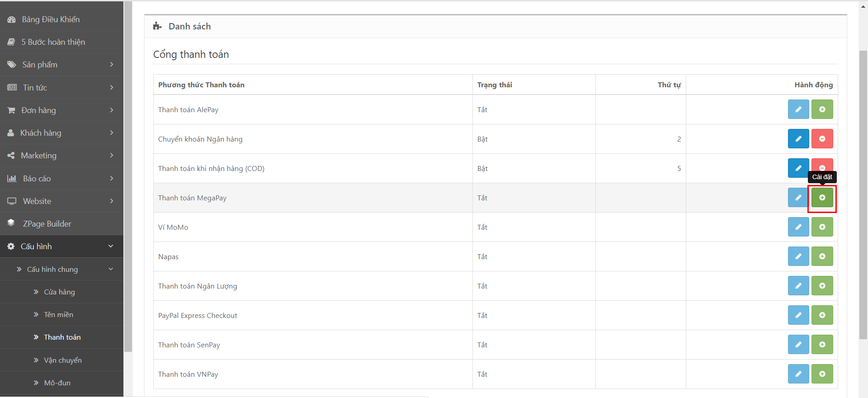This screenshot has width=868, height=398.
Task: Edit the Napas payment method
Action: (x=798, y=256)
